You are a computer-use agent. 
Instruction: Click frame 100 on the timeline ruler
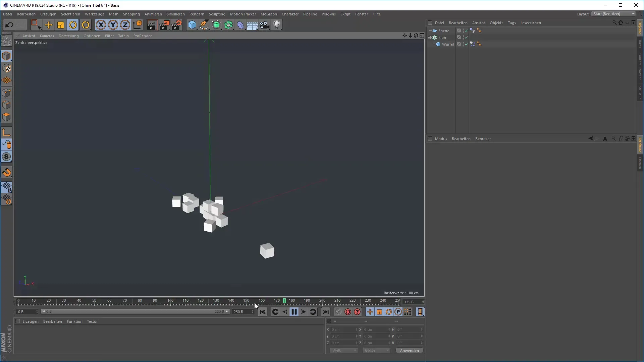(170, 301)
